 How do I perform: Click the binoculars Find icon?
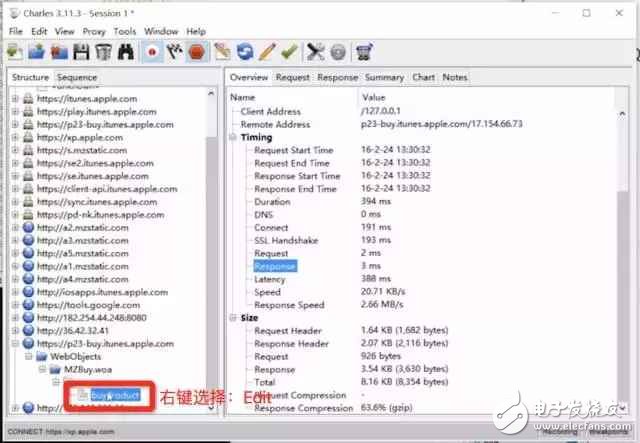pos(123,52)
